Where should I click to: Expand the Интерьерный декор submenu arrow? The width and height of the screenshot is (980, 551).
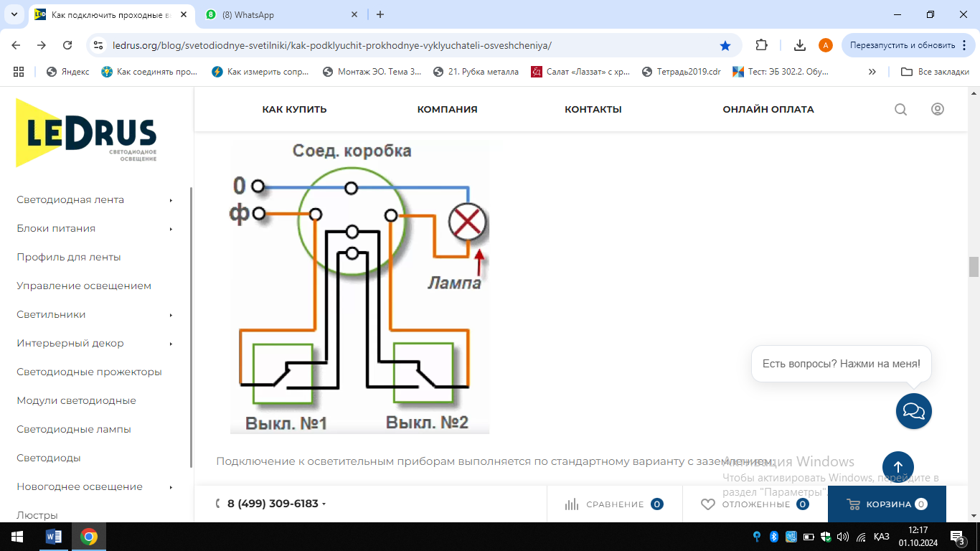171,344
